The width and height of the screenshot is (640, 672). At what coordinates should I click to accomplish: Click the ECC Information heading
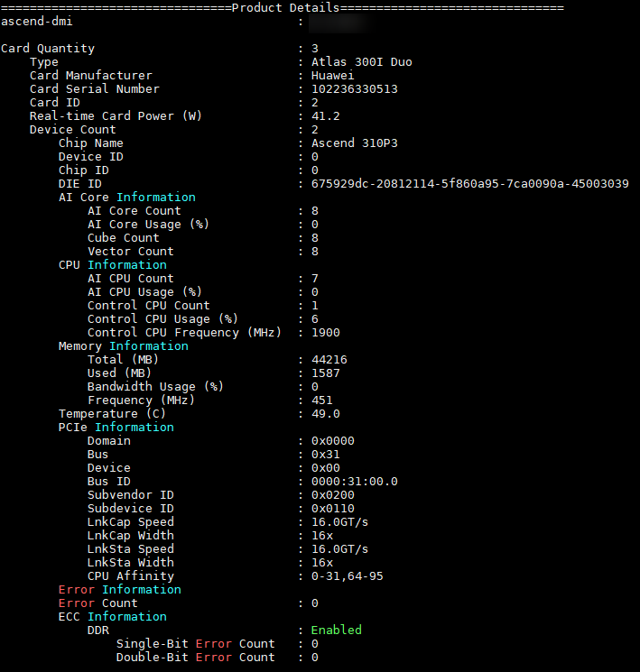(x=113, y=617)
